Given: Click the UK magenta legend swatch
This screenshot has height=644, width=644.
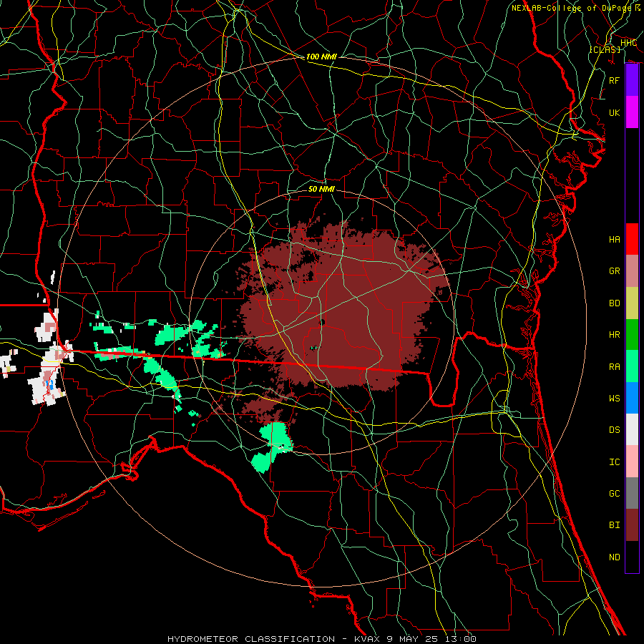Looking at the screenshot, I should tap(632, 112).
